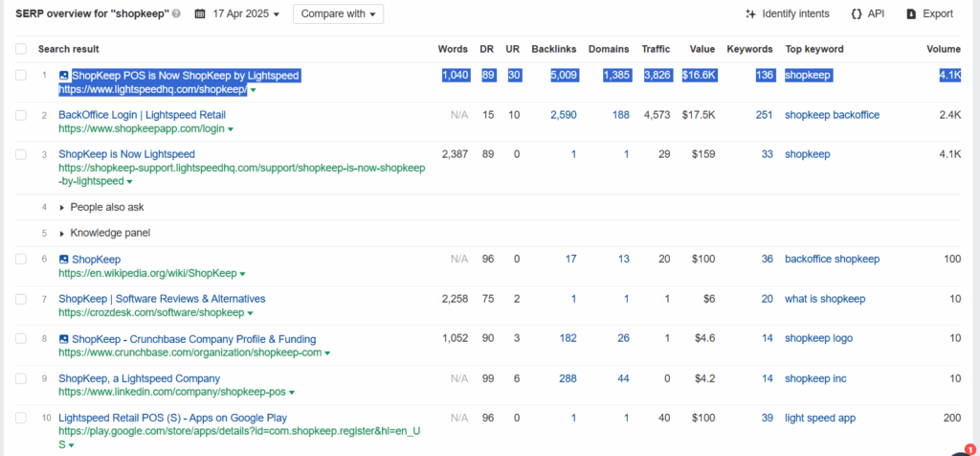Open ShopKeep | Software Reviews & Alternatives link

pyautogui.click(x=162, y=298)
